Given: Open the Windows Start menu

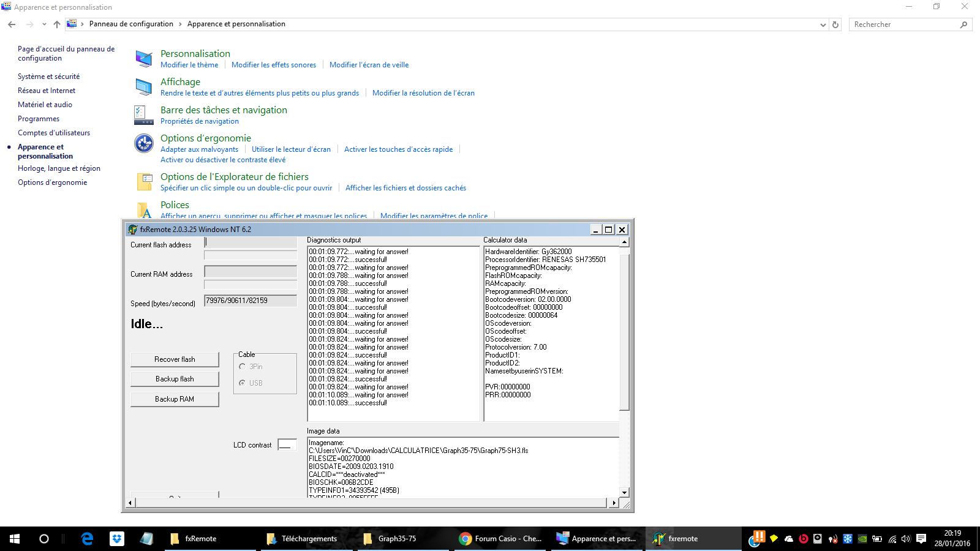Looking at the screenshot, I should pyautogui.click(x=15, y=539).
